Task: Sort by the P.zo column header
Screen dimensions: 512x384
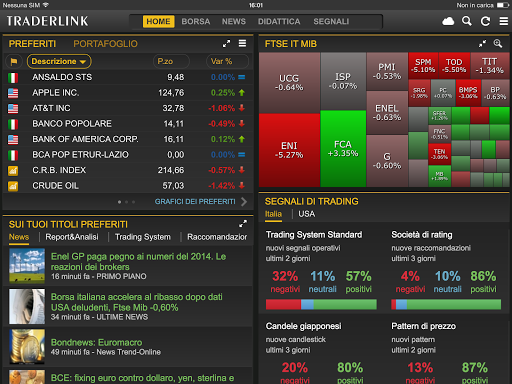Action: (x=171, y=61)
